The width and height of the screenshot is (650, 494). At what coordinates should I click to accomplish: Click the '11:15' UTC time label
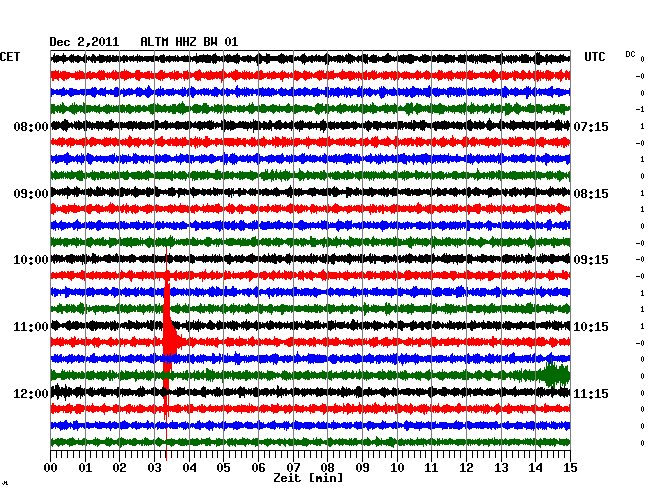click(591, 393)
